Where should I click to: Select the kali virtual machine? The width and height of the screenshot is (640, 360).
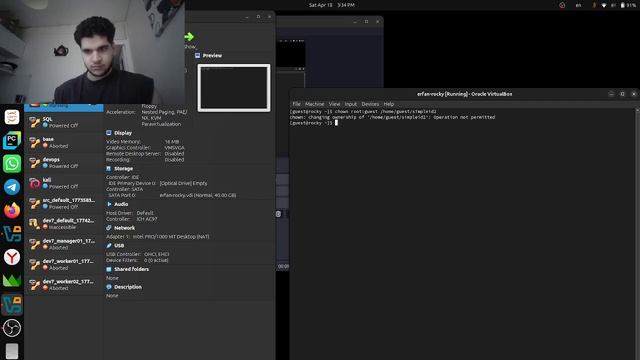click(x=64, y=183)
